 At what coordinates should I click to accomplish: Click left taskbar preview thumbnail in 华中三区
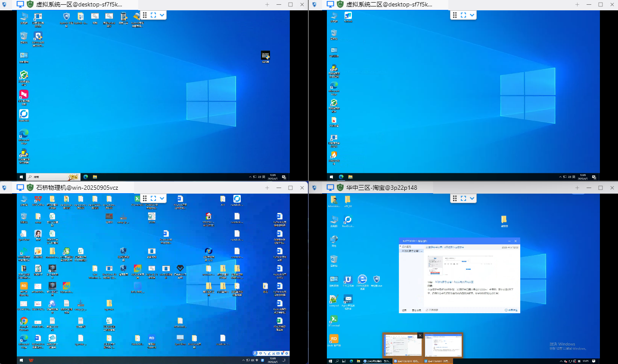(x=403, y=345)
